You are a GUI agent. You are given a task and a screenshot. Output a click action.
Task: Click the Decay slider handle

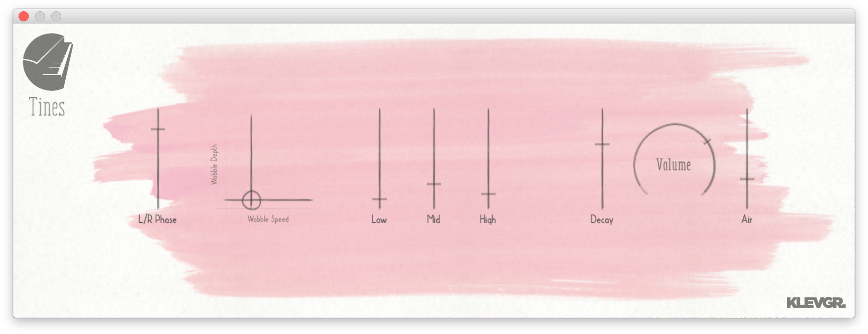point(602,144)
